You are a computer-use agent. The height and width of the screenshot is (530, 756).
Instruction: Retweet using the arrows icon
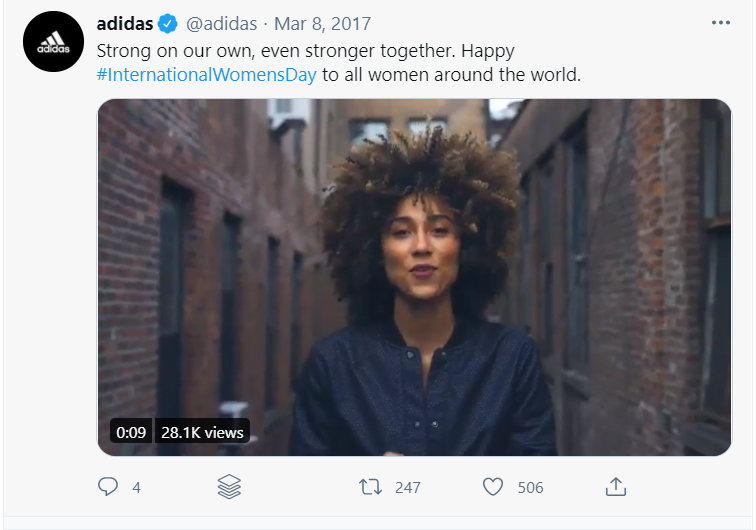370,487
